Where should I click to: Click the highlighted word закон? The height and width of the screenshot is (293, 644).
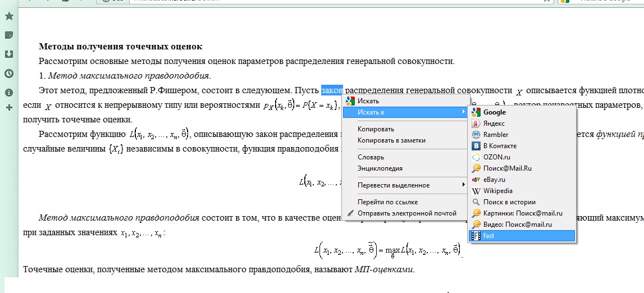tap(332, 90)
